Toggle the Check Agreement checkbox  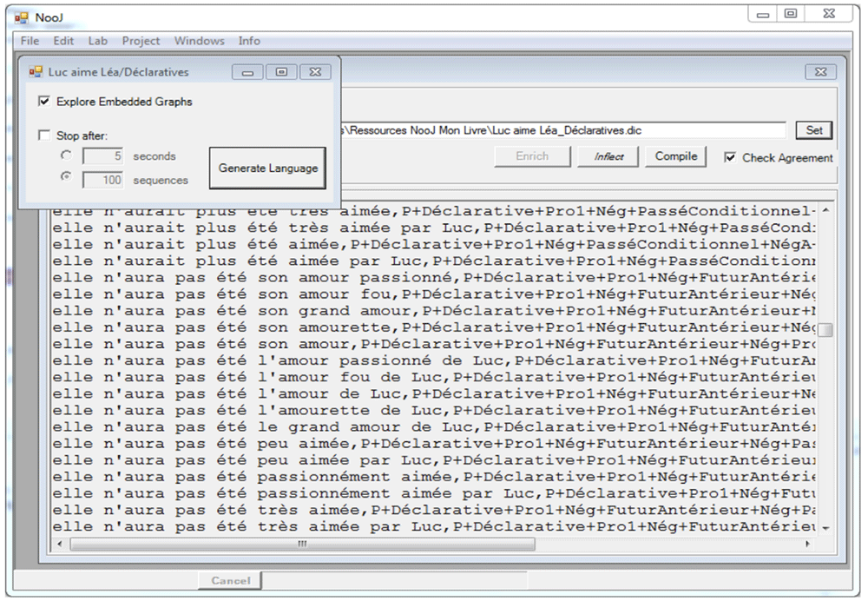click(x=730, y=157)
